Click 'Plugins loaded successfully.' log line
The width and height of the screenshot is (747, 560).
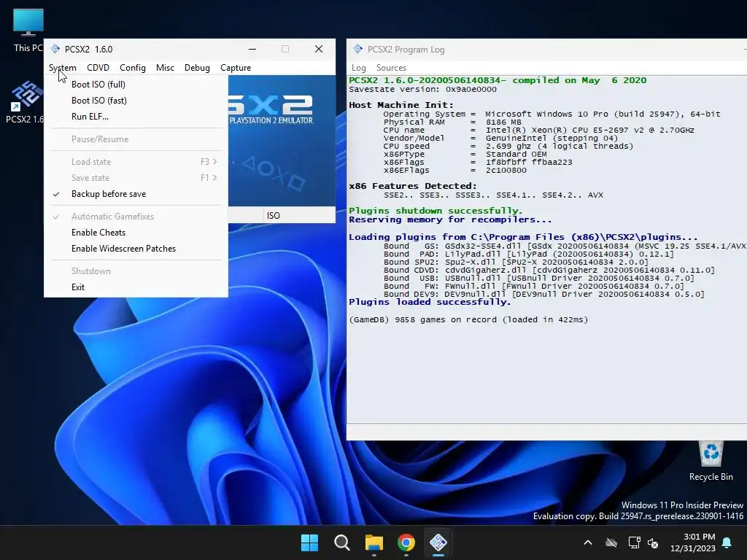(430, 302)
